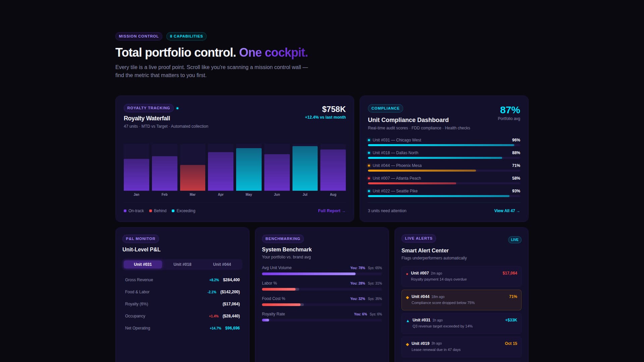Click the Royalty Rate benchmark bar
Viewport: 644px width, 362px height.
pos(322,320)
